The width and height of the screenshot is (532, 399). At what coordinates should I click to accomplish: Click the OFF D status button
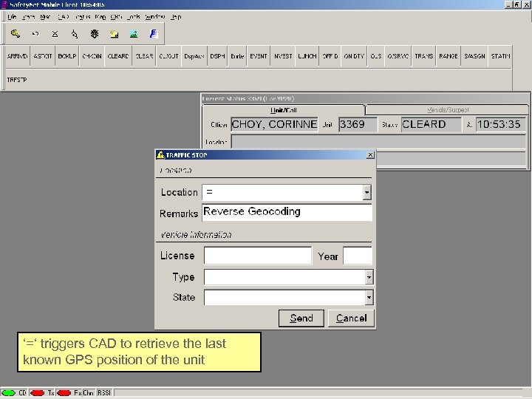(x=330, y=56)
